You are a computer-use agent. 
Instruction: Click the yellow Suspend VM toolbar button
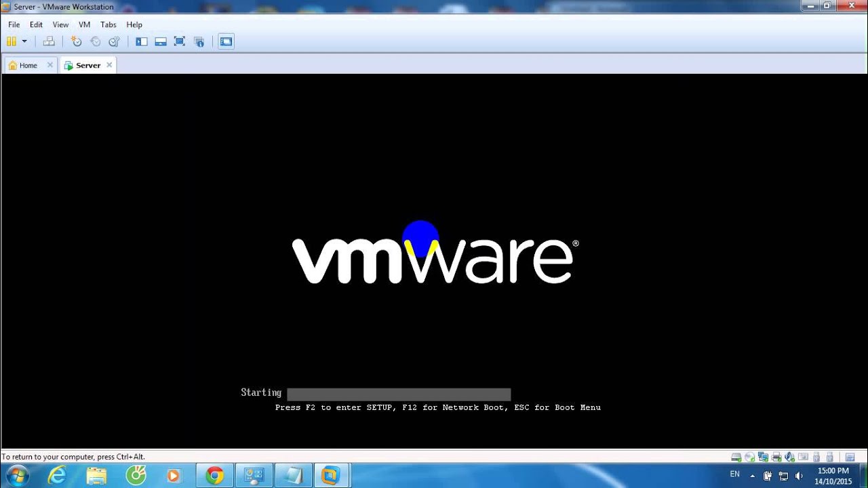tap(12, 41)
